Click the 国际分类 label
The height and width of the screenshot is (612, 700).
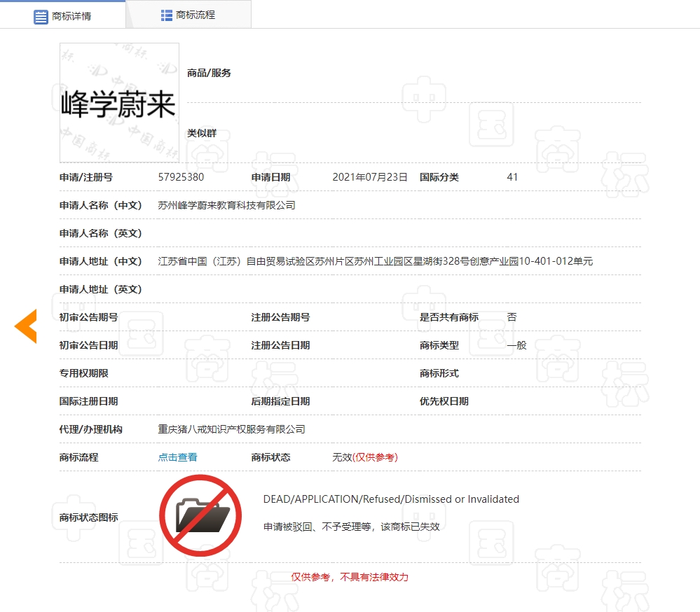pos(439,177)
